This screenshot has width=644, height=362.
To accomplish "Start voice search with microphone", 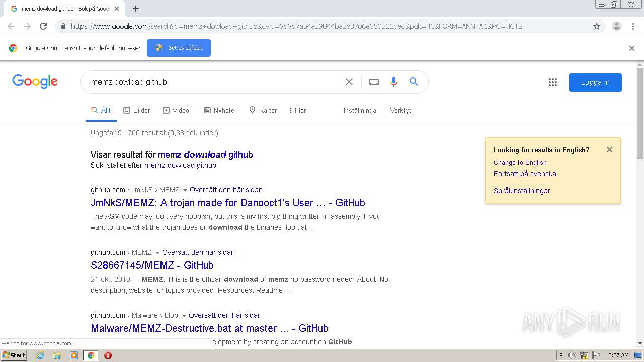I will [394, 82].
